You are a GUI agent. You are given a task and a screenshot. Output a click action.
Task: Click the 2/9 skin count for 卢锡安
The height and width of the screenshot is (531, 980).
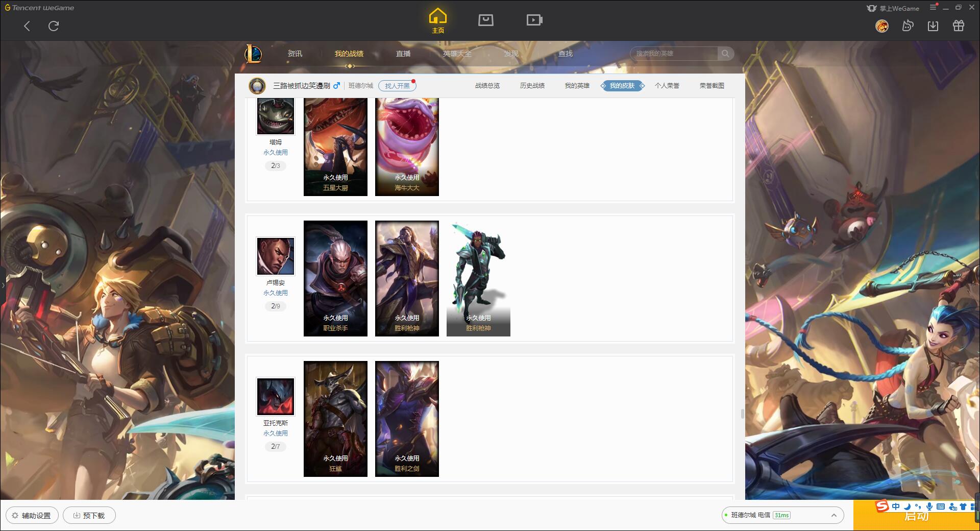point(276,306)
